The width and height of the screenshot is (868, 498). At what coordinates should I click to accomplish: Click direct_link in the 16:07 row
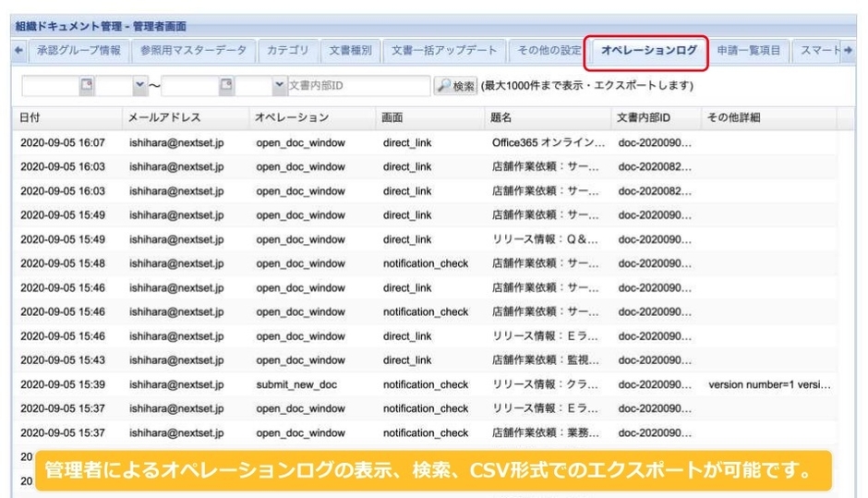pos(407,143)
